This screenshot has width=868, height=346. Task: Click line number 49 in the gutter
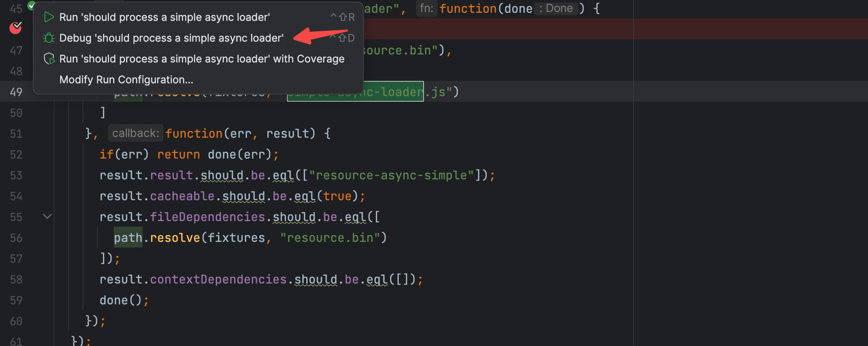(x=16, y=92)
